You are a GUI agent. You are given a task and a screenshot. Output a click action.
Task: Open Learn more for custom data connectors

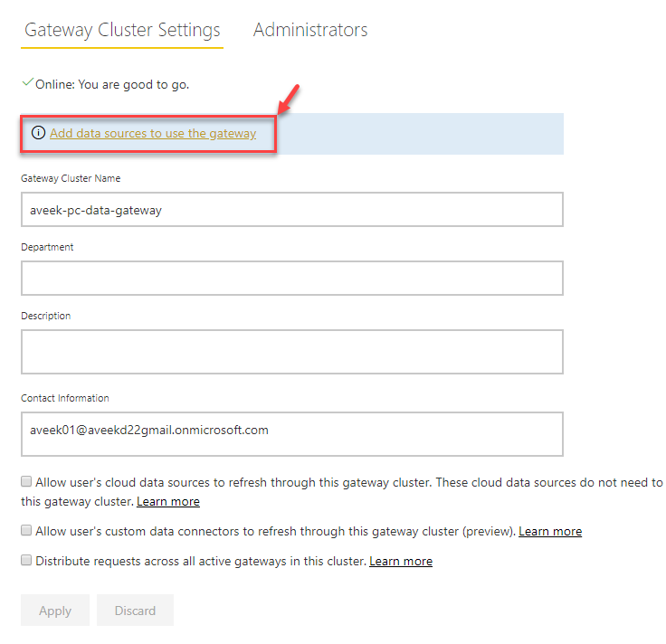coord(550,531)
